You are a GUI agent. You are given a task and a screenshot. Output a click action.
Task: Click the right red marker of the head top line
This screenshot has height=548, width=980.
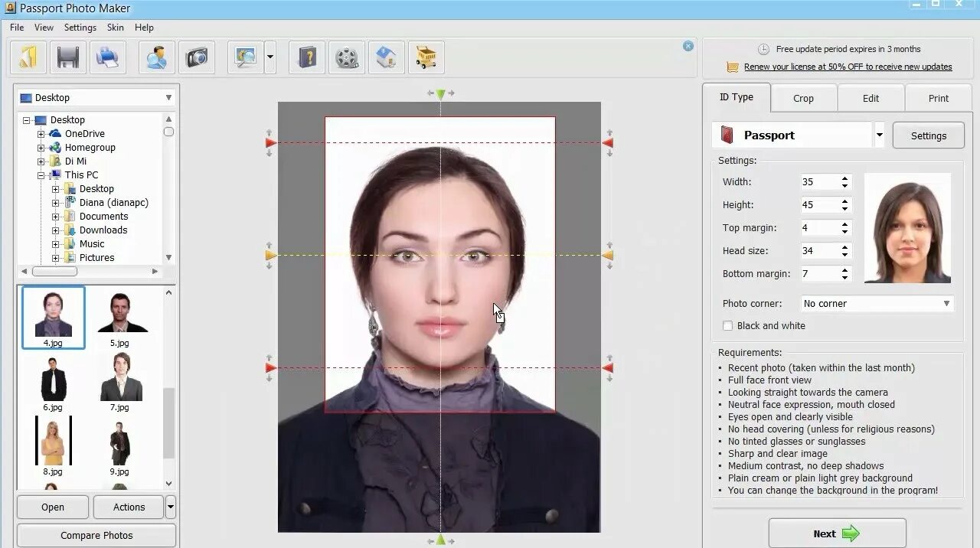point(608,143)
